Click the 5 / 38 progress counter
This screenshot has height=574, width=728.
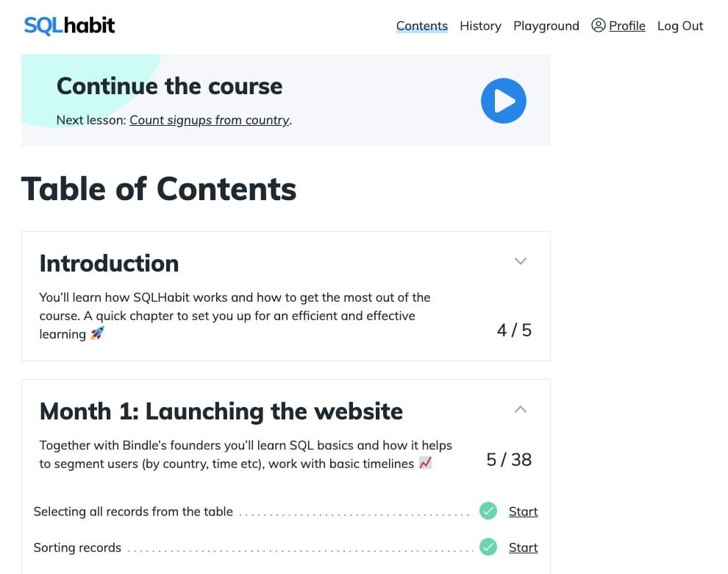point(509,460)
